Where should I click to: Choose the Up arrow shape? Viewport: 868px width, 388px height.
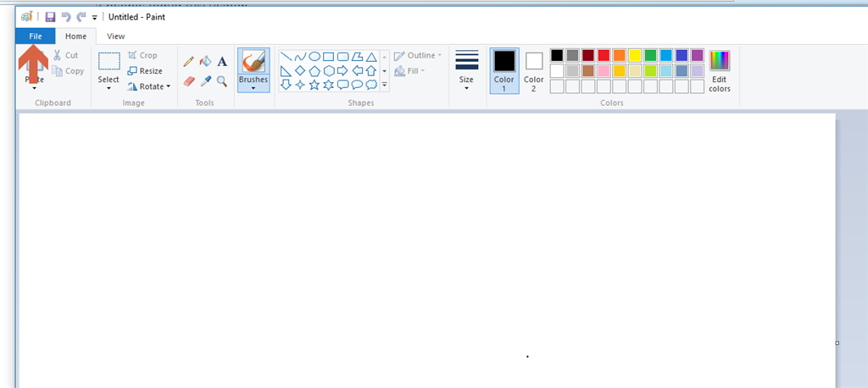pos(371,71)
